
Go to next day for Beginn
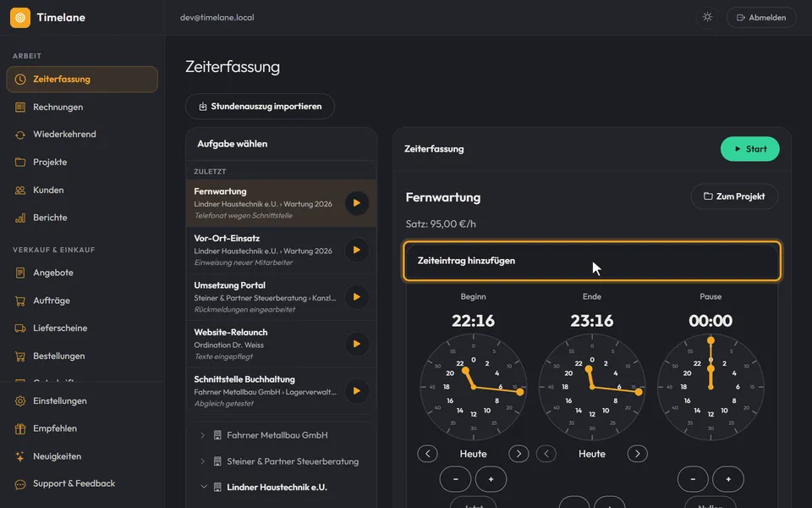518,454
